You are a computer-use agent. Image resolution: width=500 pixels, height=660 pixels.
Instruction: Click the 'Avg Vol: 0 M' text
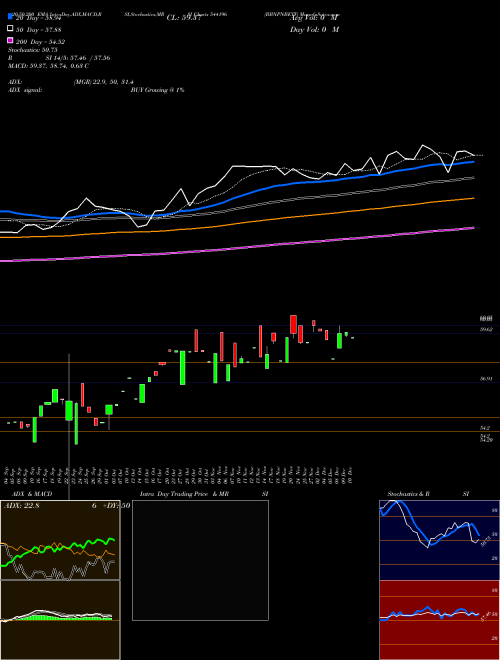tap(314, 18)
